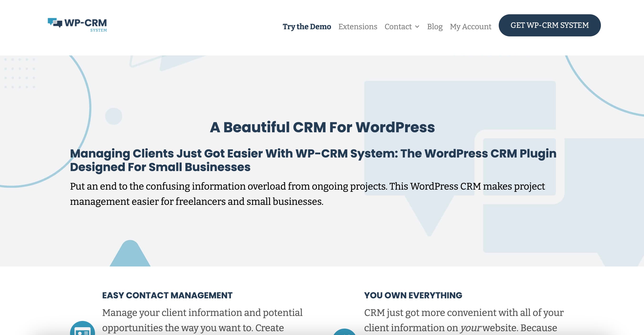Click the dotted pattern decorative icon
The height and width of the screenshot is (335, 644).
pos(20,74)
